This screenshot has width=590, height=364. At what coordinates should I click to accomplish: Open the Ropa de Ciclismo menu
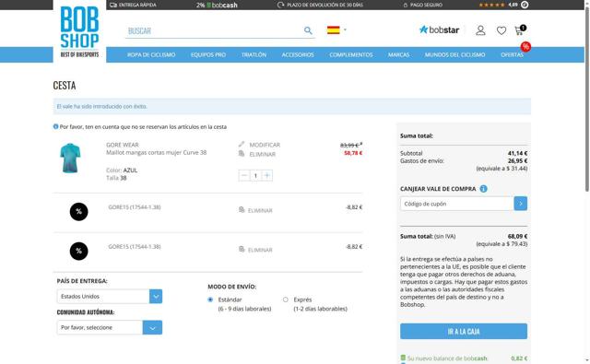pos(151,55)
